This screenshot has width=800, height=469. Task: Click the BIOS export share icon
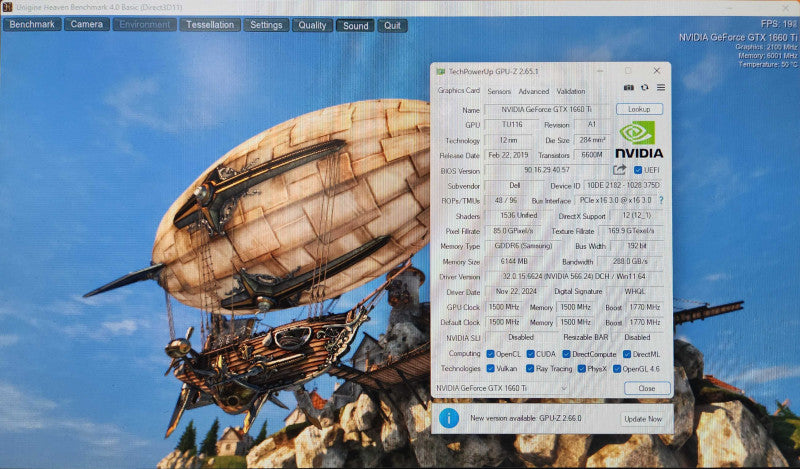(x=619, y=170)
